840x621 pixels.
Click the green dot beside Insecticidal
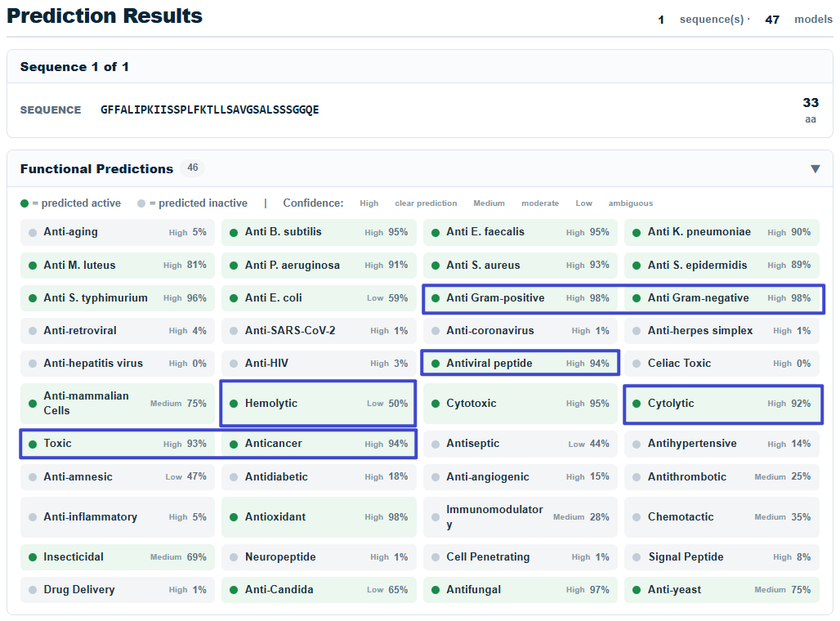pos(33,557)
